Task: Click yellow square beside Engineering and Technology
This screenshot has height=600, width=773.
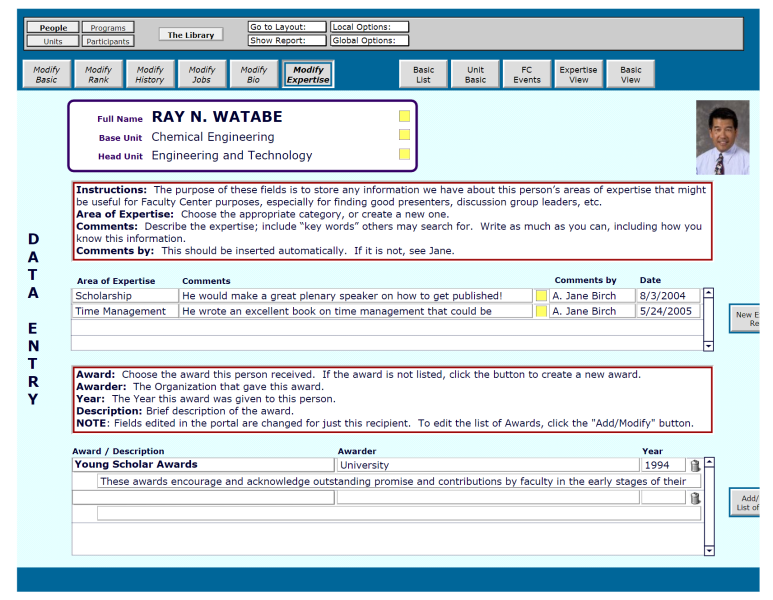Action: (404, 154)
